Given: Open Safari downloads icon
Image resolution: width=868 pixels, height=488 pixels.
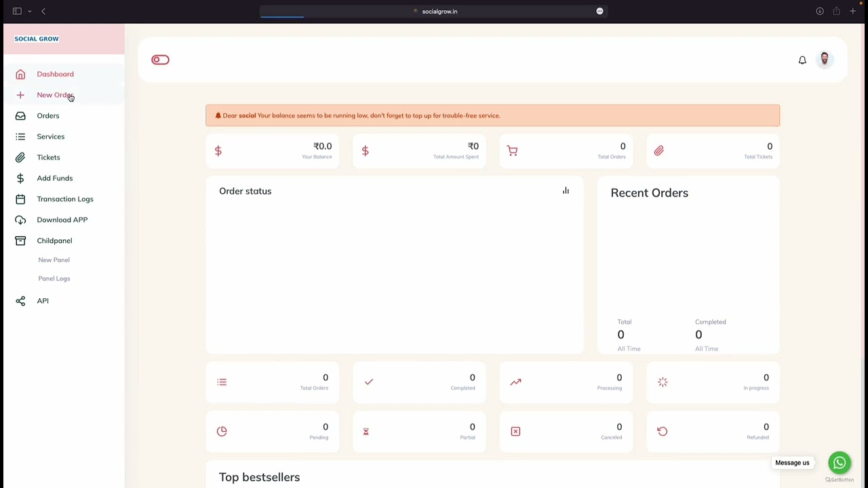Looking at the screenshot, I should pos(820,12).
